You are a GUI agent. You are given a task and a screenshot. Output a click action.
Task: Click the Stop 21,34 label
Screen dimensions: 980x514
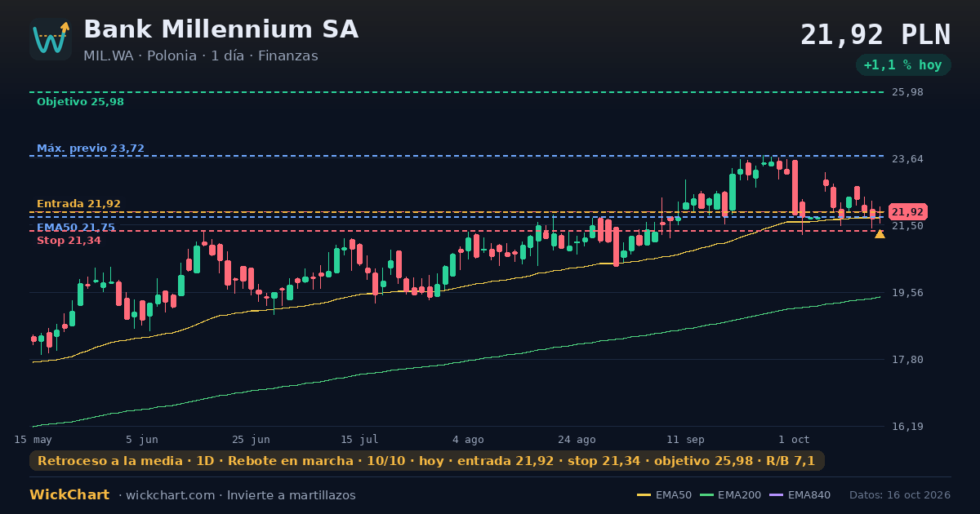[x=69, y=241]
